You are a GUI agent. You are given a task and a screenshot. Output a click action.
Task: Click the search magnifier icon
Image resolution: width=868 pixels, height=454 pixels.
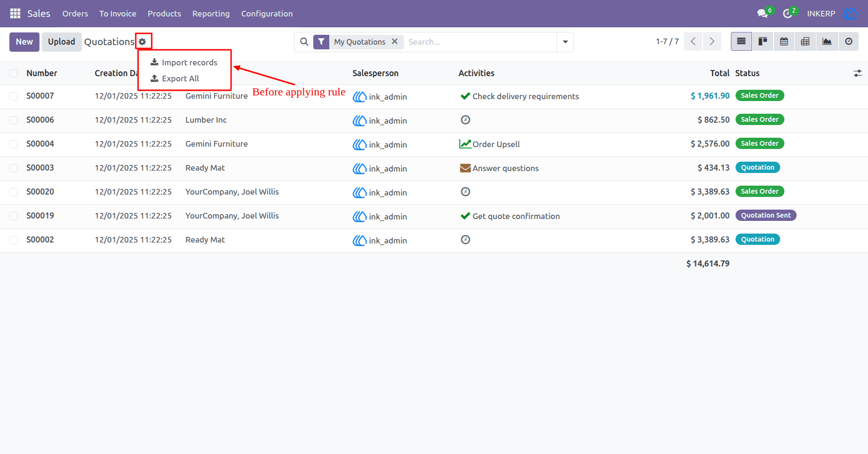point(304,42)
